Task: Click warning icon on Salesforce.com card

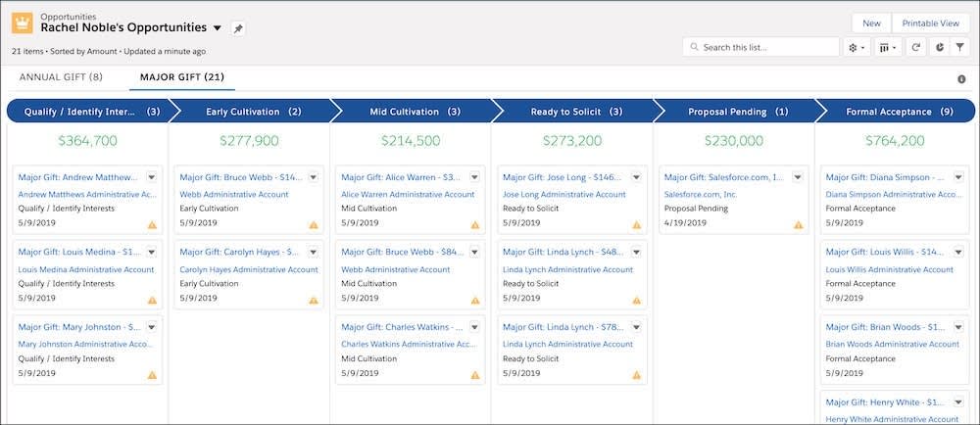Action: (x=798, y=224)
